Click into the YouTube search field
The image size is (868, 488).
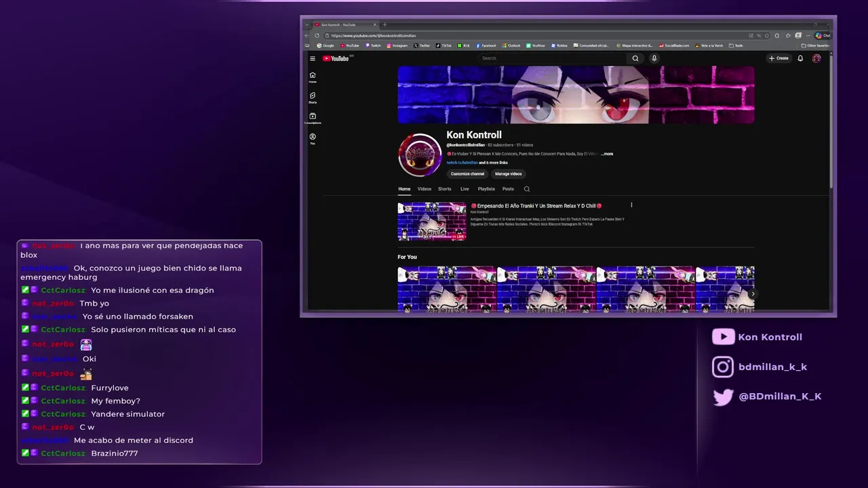553,58
